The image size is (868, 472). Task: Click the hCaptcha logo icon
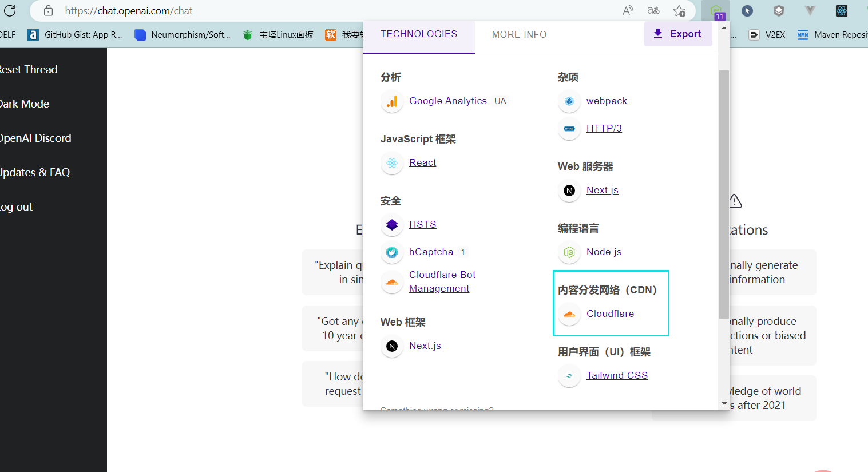392,252
